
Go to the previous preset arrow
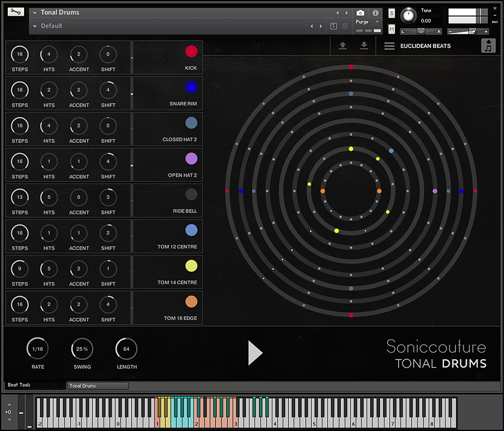(311, 26)
